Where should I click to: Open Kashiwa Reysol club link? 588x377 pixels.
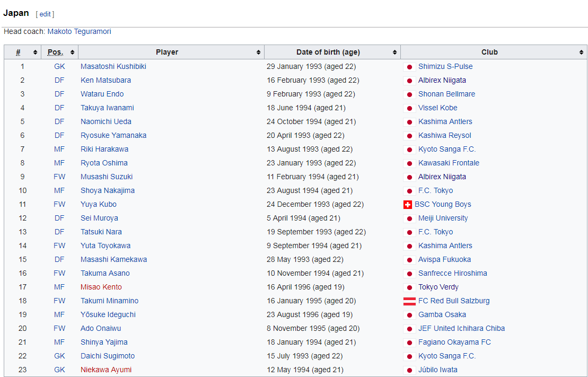[445, 135]
